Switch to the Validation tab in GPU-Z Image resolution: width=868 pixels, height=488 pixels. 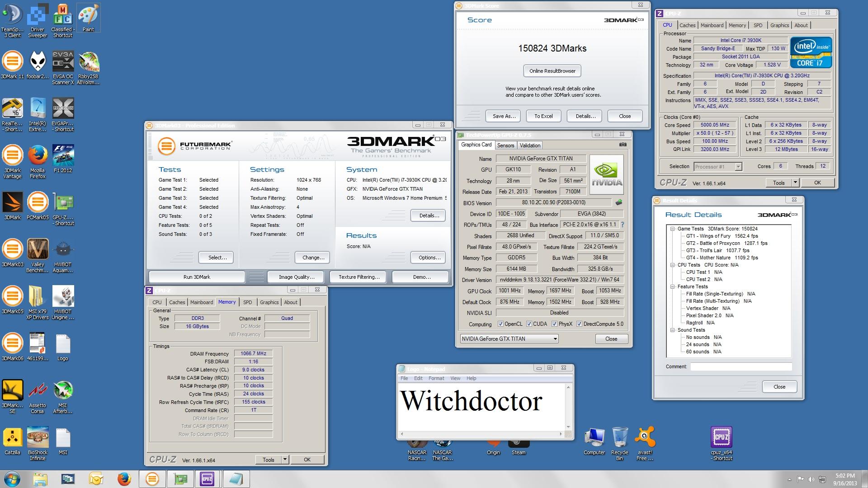[x=530, y=145]
